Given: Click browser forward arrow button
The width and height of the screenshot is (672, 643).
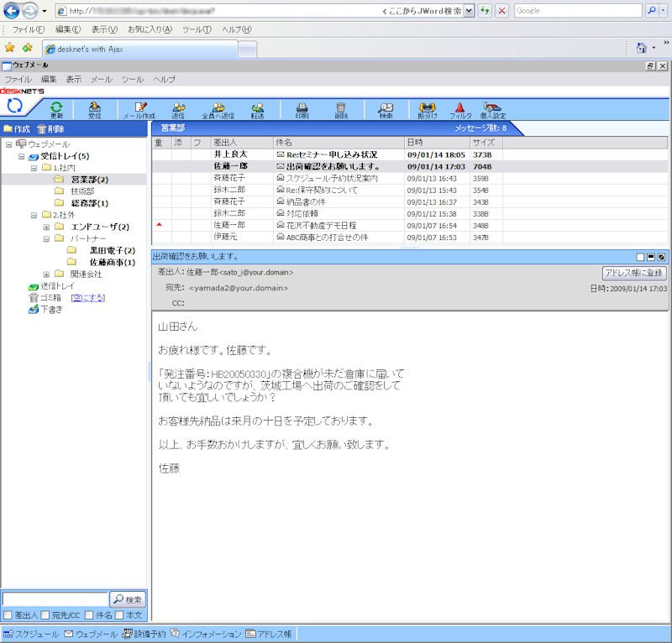Looking at the screenshot, I should click(29, 11).
